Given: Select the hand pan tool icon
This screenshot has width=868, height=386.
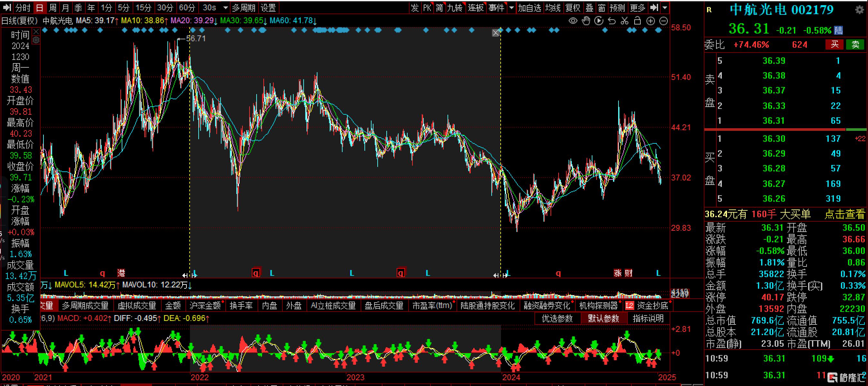Looking at the screenshot, I should point(586,21).
